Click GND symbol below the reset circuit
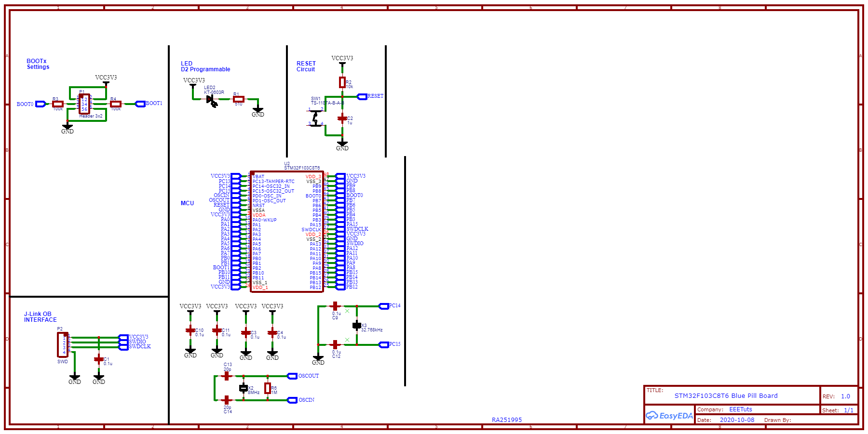 [x=342, y=145]
